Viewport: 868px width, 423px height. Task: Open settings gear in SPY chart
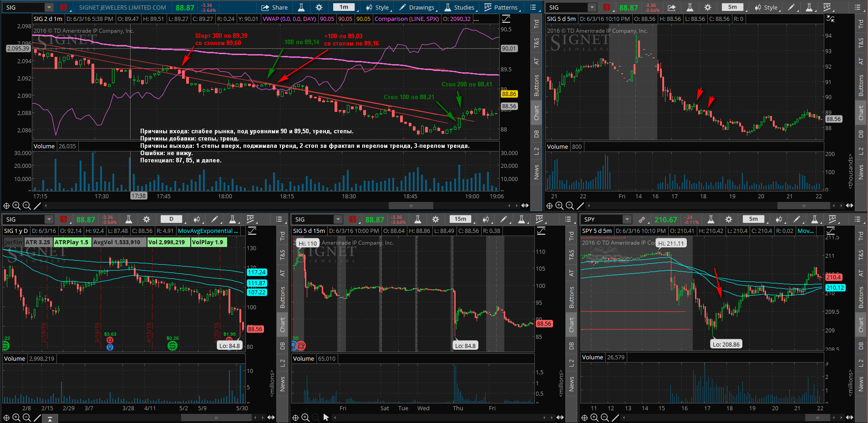tap(729, 219)
